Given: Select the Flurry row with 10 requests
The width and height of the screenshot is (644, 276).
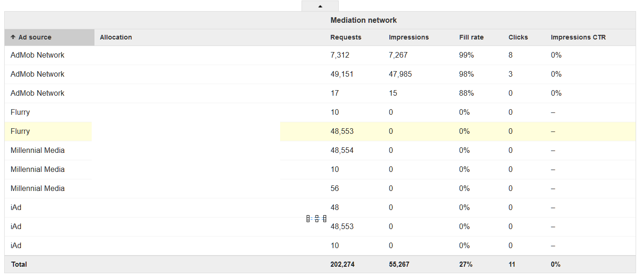Looking at the screenshot, I should click(320, 112).
